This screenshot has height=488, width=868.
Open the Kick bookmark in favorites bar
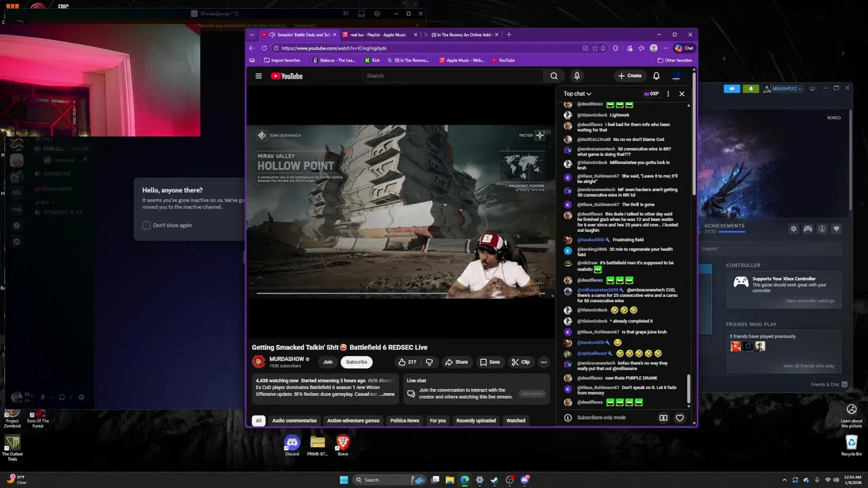click(372, 60)
